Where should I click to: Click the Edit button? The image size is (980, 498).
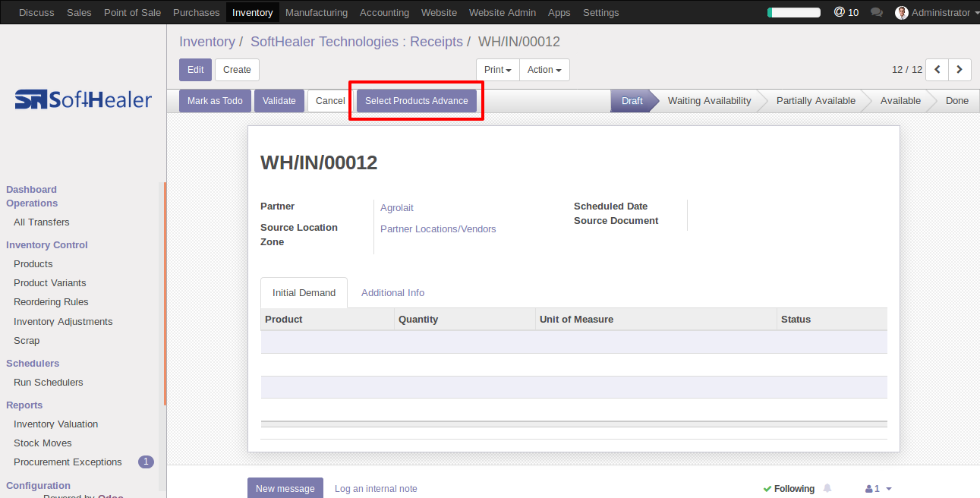pyautogui.click(x=196, y=70)
